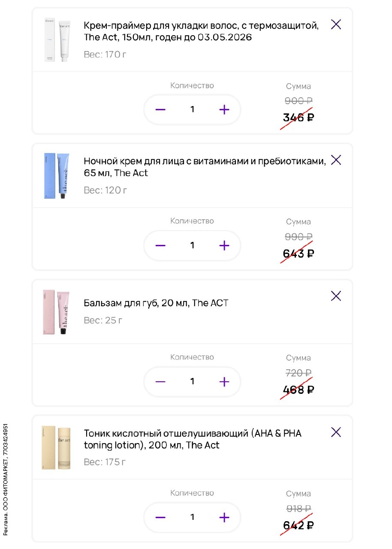Decrease quantity of the night face cream

[160, 246]
